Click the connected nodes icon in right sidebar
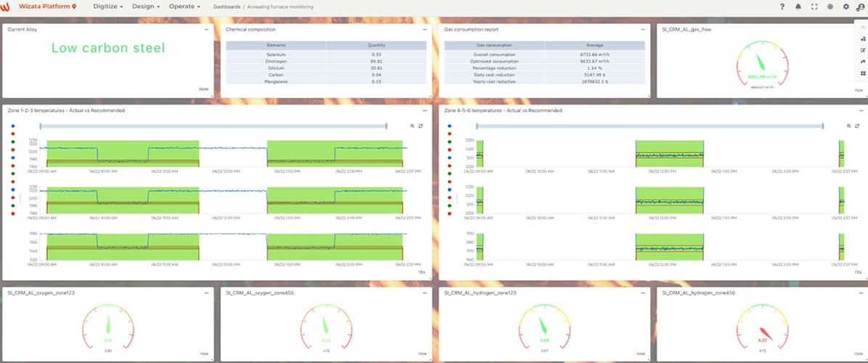The height and width of the screenshot is (363, 868). 863,39
